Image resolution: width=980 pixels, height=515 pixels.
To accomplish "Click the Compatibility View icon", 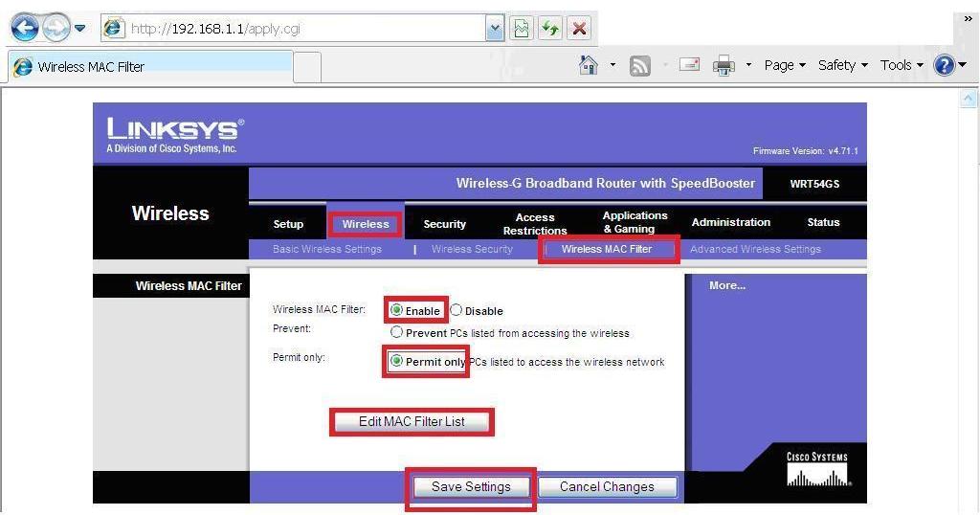I will [522, 29].
